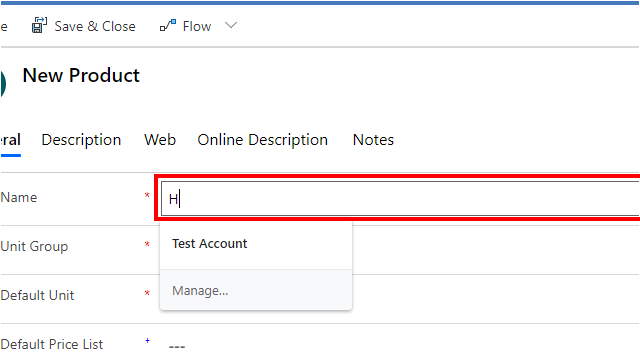This screenshot has width=640, height=360.
Task: Click the Default Unit label
Action: coord(37,296)
